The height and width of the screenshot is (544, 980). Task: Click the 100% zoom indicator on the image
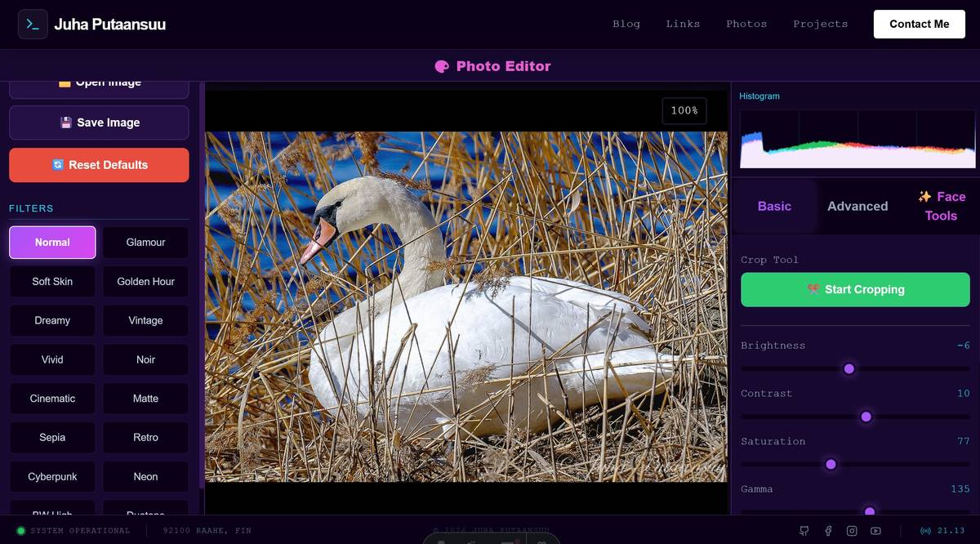(x=684, y=110)
